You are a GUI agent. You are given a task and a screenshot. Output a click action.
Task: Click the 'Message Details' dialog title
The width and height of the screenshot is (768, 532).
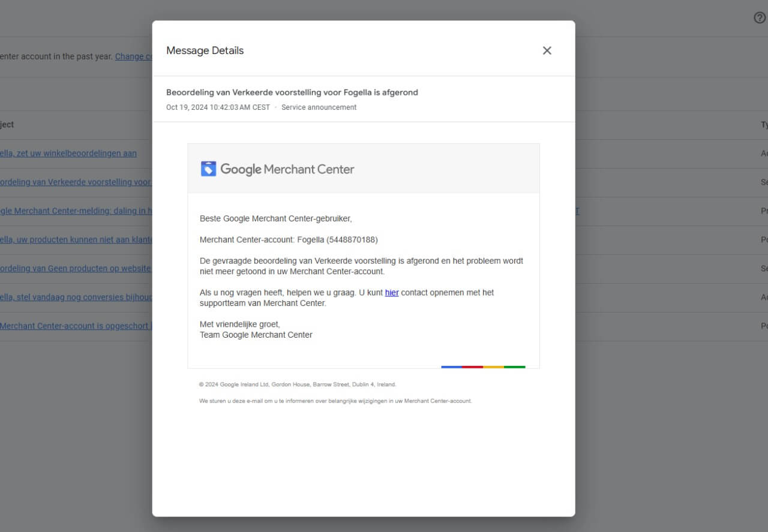pos(205,50)
